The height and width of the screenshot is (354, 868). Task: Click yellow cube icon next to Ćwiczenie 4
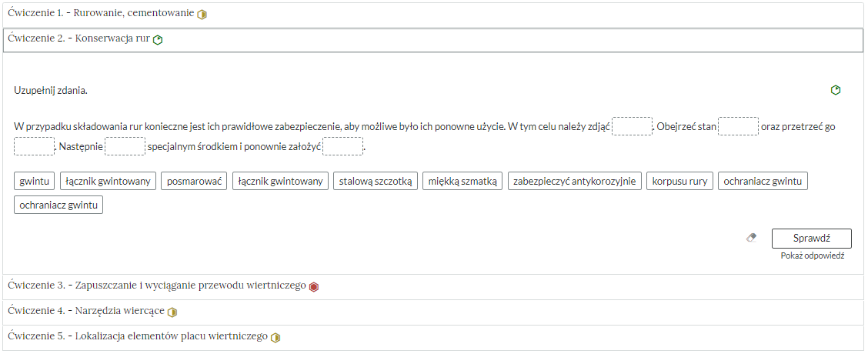point(172,312)
